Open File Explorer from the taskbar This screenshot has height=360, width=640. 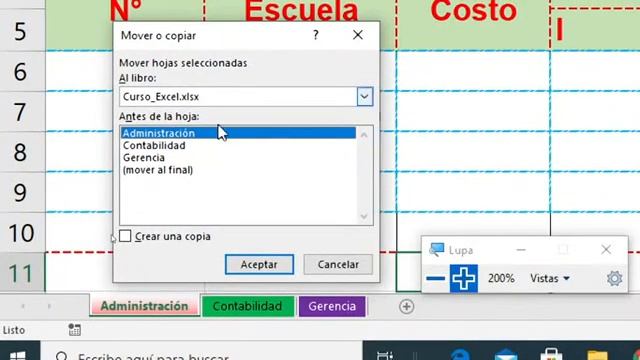[x=597, y=355]
